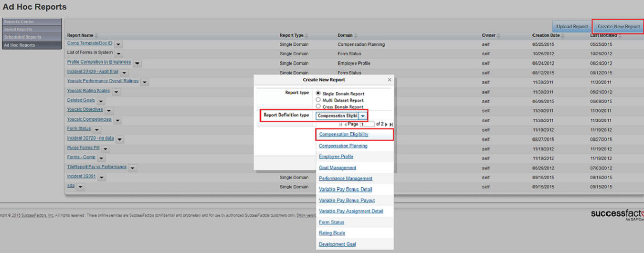This screenshot has height=253, width=644.
Task: Choose Rating Scale from the list
Action: coord(332,233)
